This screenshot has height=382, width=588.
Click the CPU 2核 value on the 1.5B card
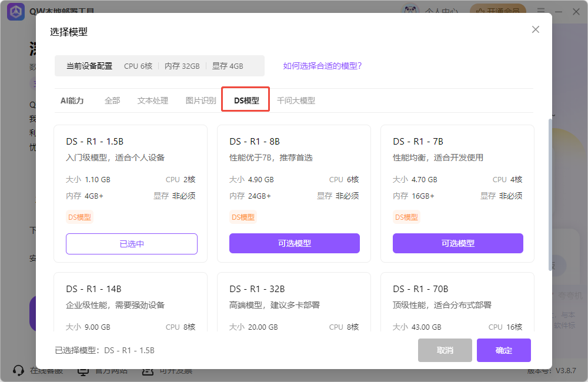(x=181, y=180)
